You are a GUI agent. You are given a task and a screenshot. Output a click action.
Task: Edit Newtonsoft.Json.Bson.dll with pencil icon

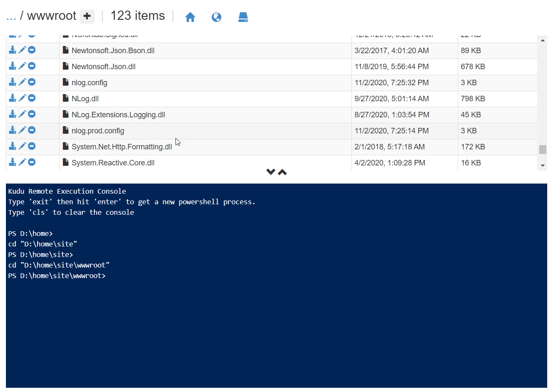(x=22, y=50)
